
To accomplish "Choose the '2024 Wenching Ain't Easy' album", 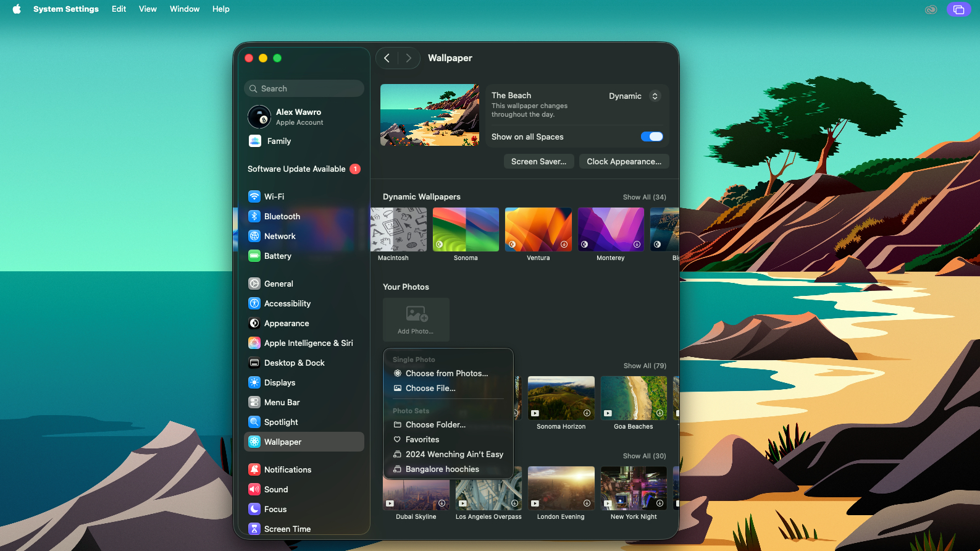I will tap(448, 454).
